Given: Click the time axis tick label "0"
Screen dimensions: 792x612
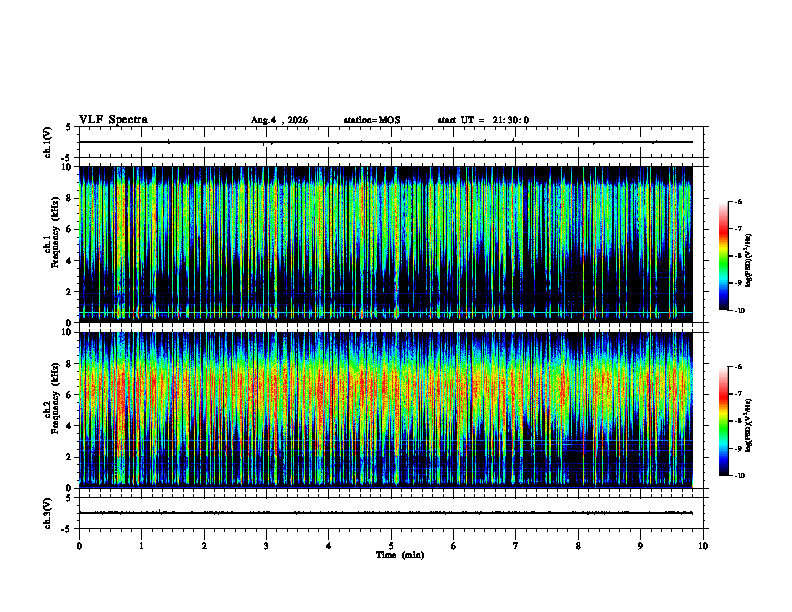Looking at the screenshot, I should [79, 546].
